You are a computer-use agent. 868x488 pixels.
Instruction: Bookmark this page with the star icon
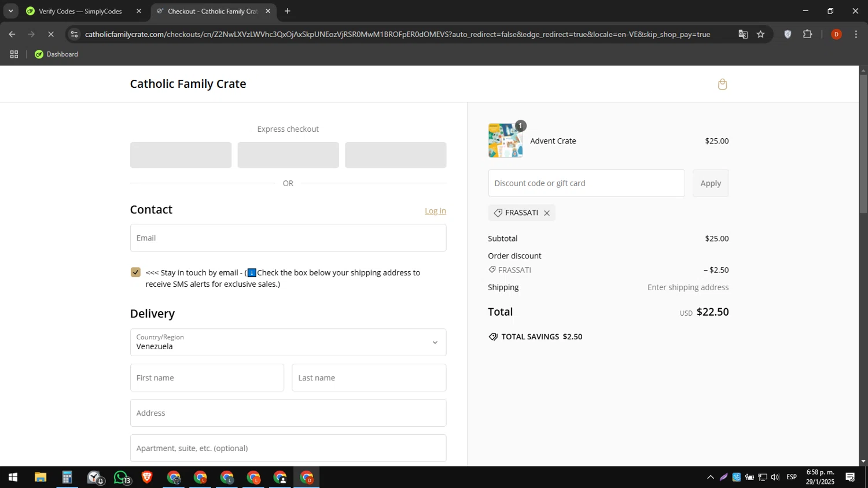pyautogui.click(x=760, y=34)
